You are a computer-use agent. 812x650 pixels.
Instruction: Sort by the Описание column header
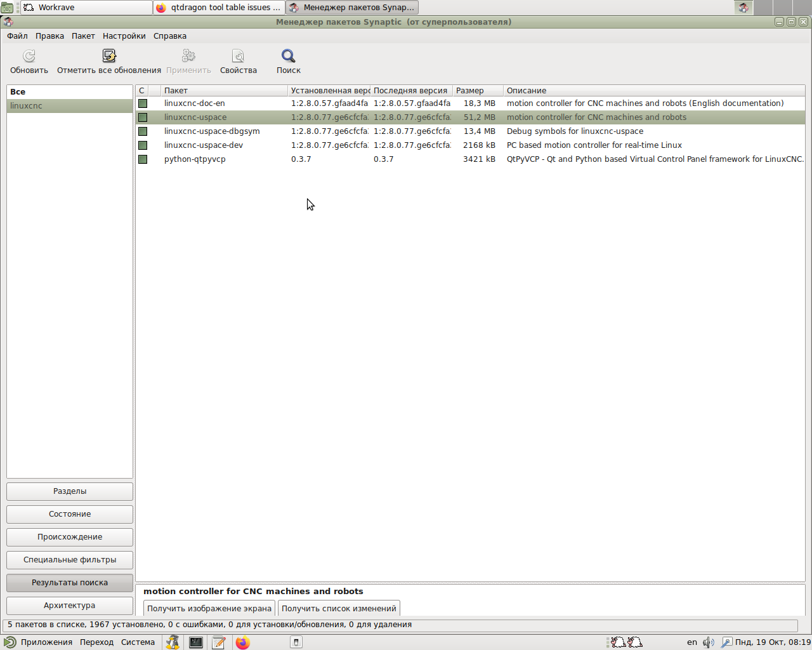[654, 91]
